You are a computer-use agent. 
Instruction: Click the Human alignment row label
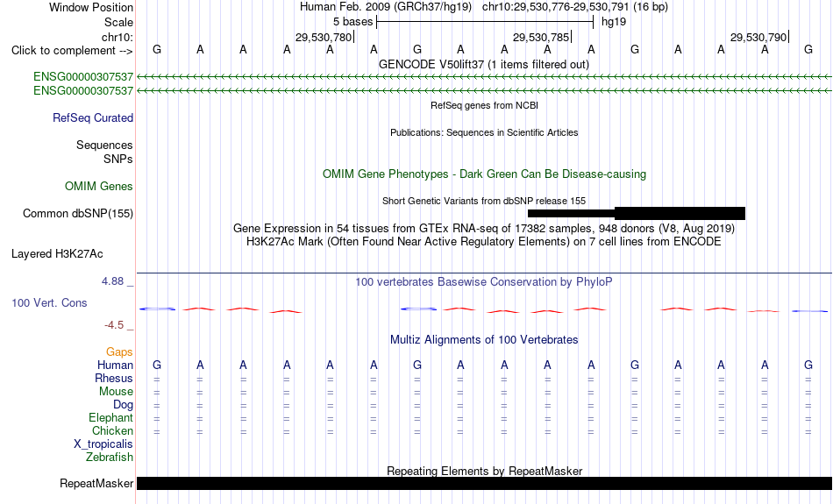tap(115, 365)
